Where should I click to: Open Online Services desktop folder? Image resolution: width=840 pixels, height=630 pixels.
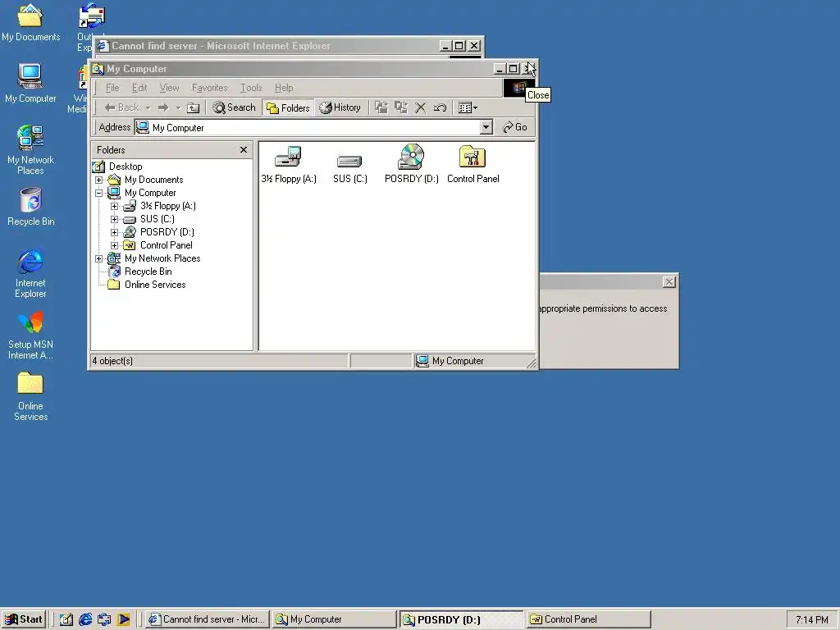pyautogui.click(x=30, y=396)
